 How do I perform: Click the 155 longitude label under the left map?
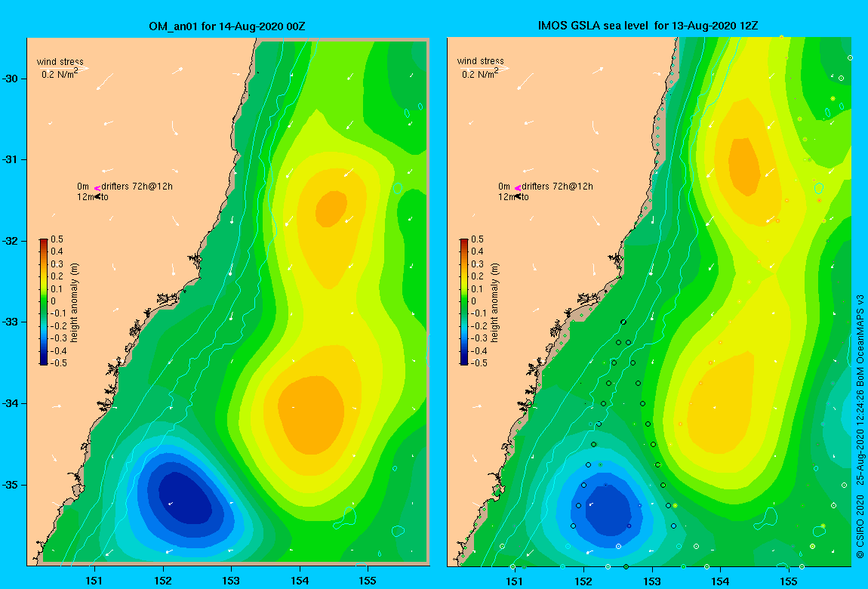(x=368, y=581)
